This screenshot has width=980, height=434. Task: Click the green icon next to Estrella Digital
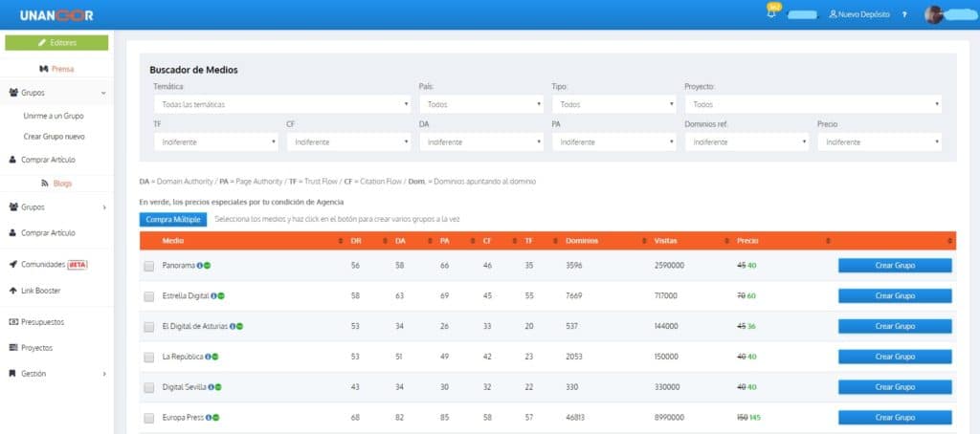(221, 296)
